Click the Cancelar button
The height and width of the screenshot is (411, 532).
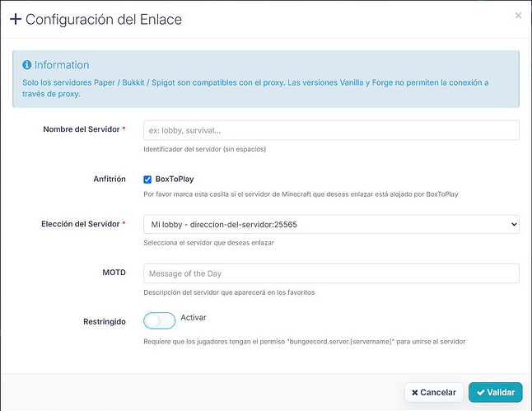click(434, 392)
